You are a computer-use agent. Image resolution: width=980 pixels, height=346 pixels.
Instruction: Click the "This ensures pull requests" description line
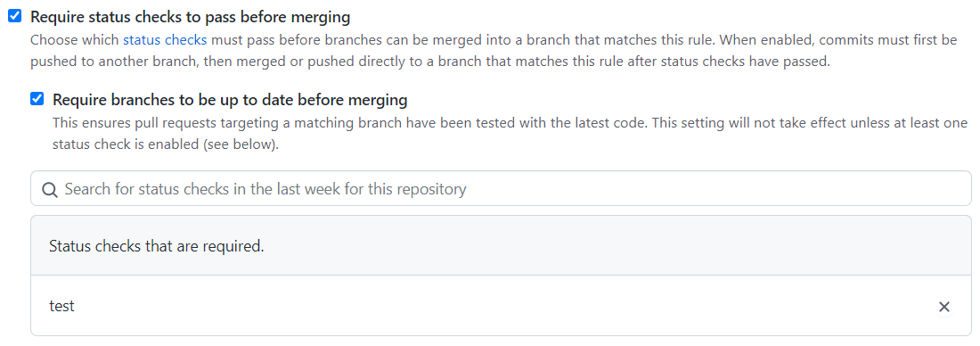(x=510, y=123)
